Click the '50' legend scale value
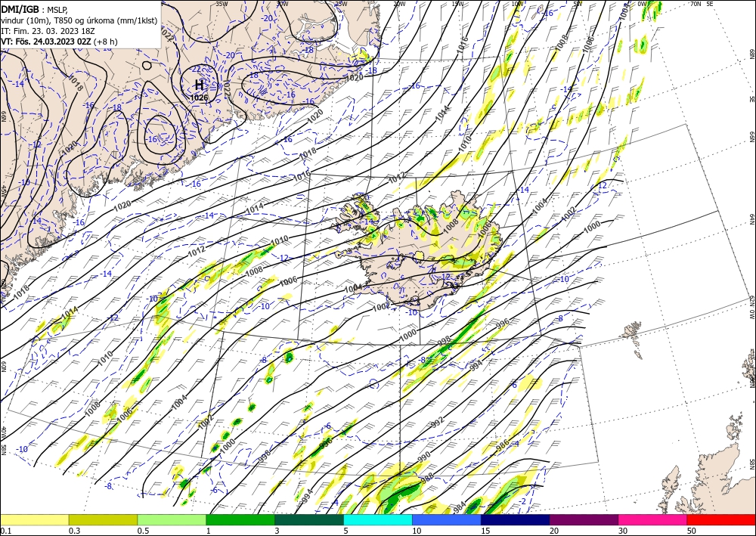The image size is (756, 536). pos(691,531)
